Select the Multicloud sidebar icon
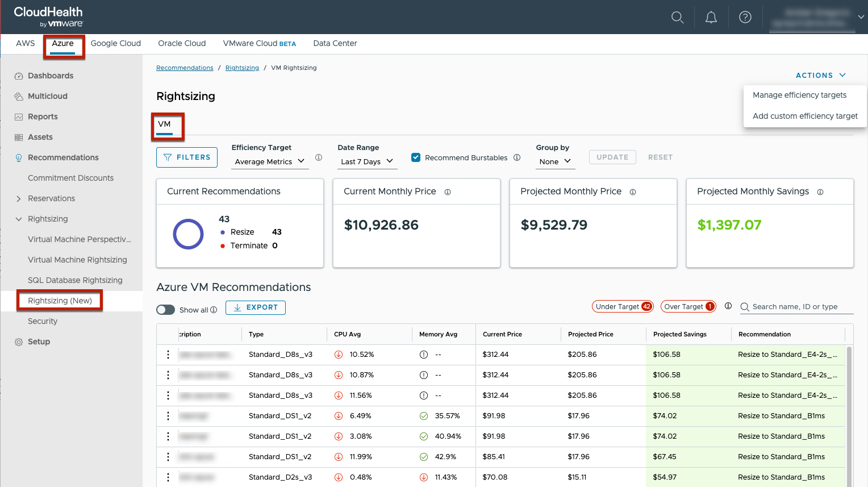 [17, 96]
